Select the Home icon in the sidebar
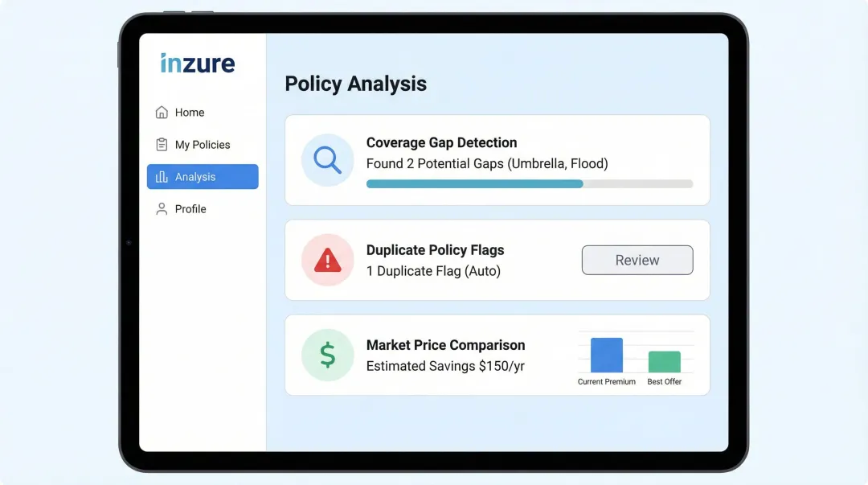The image size is (868, 485). (162, 113)
